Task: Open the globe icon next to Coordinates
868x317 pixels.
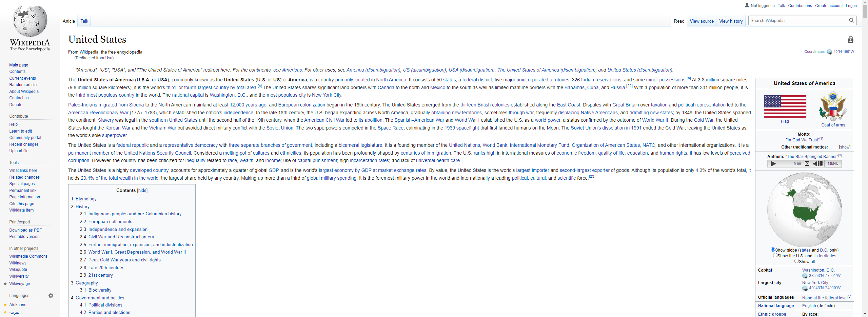Action: (x=829, y=52)
